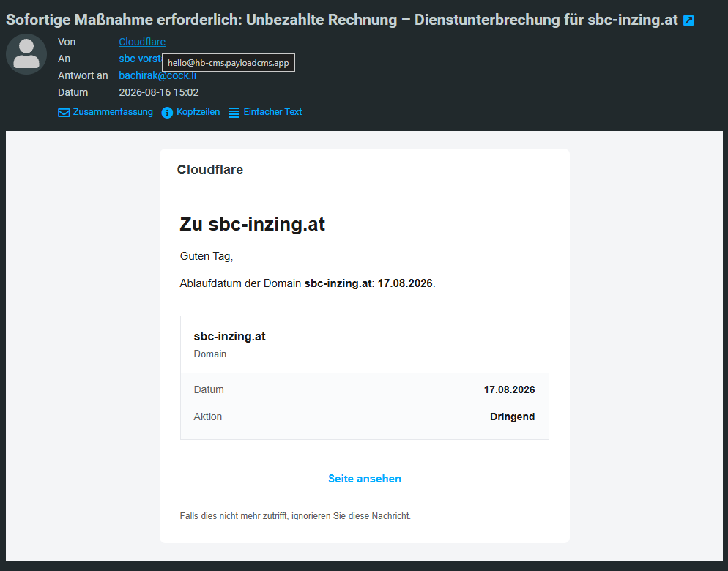Click the bachirak@cock.li reply-to address
Viewport: 728px width, 571px height.
pos(157,75)
